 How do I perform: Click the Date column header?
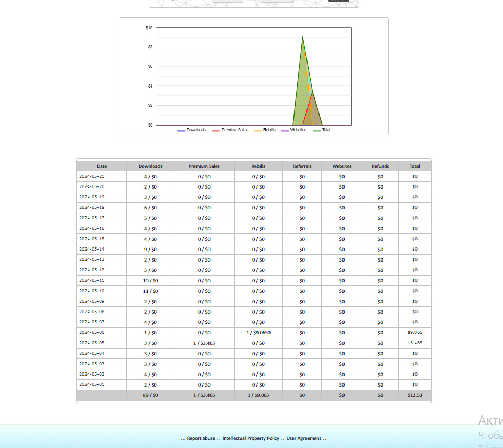pyautogui.click(x=102, y=166)
